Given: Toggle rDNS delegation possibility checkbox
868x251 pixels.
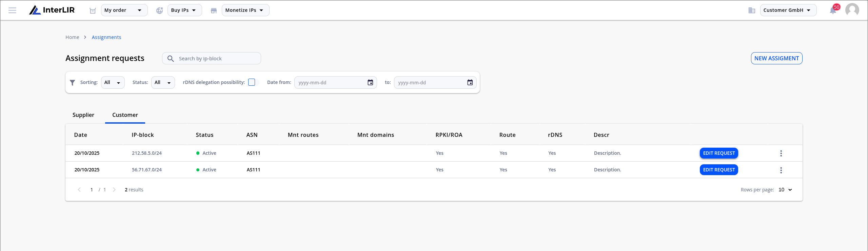Looking at the screenshot, I should [x=252, y=82].
